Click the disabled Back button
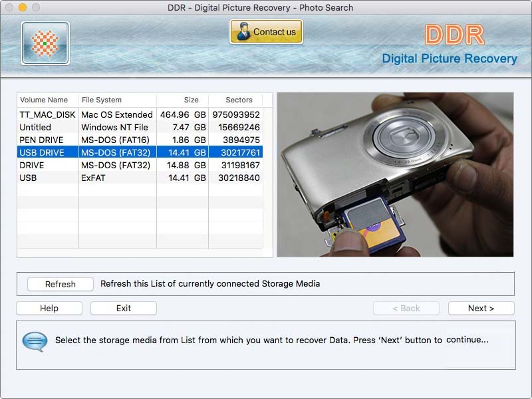The image size is (532, 399). [406, 308]
